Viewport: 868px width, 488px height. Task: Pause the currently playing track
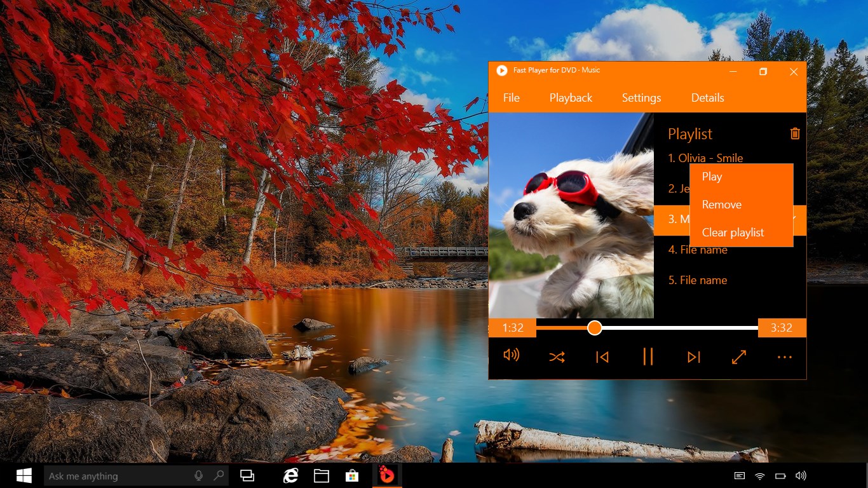(648, 356)
